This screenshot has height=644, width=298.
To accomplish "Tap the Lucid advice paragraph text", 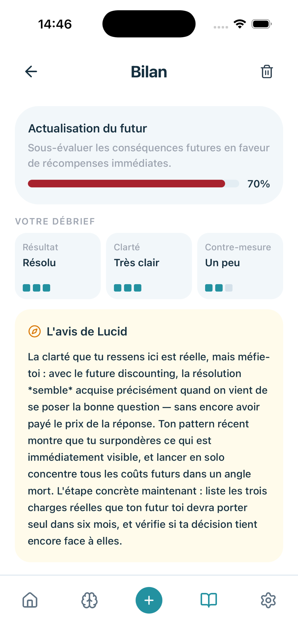I will (149, 449).
